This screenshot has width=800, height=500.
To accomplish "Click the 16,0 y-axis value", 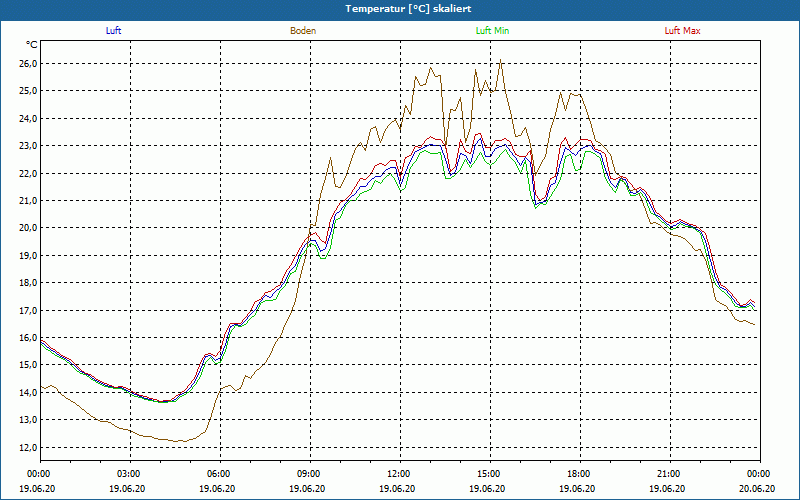I will point(29,338).
